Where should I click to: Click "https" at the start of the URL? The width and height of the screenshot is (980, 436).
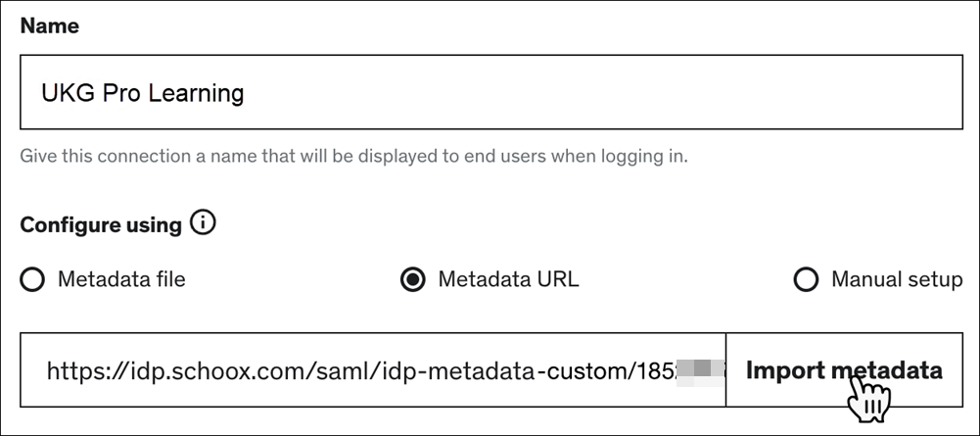pos(70,370)
